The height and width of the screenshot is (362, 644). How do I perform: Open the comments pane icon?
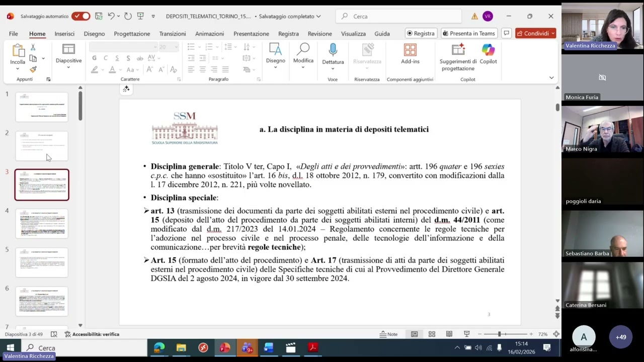coord(507,33)
